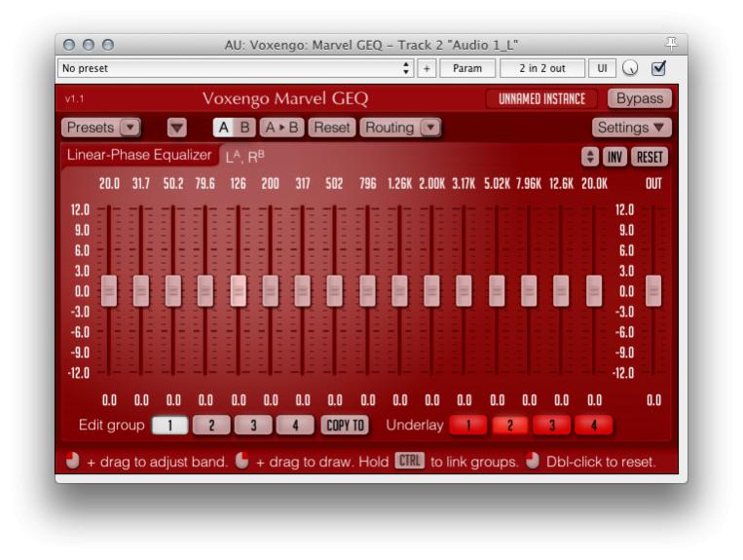Image resolution: width=743 pixels, height=560 pixels.
Task: Click the 79.6 Hz band slider
Action: tap(205, 290)
